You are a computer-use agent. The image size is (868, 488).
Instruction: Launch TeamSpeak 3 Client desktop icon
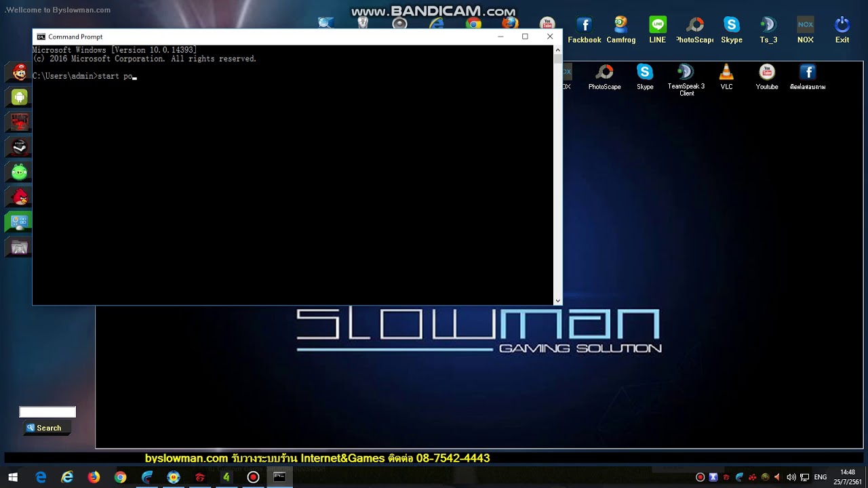click(686, 80)
